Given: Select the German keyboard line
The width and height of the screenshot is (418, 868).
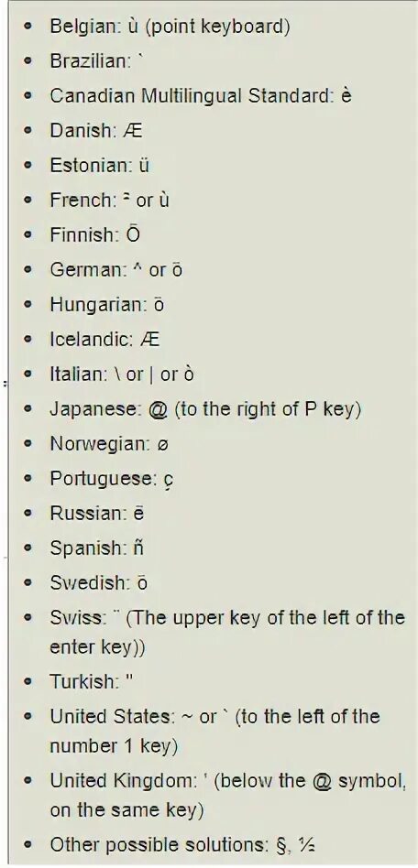Looking at the screenshot, I should point(115,269).
